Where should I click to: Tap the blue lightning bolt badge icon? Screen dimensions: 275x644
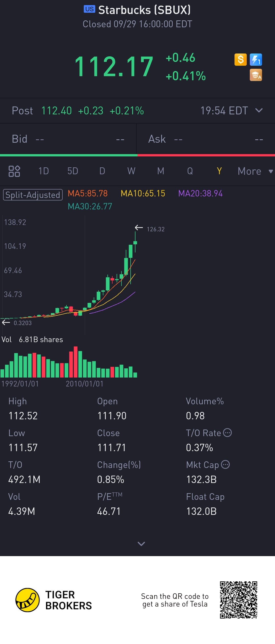256,60
